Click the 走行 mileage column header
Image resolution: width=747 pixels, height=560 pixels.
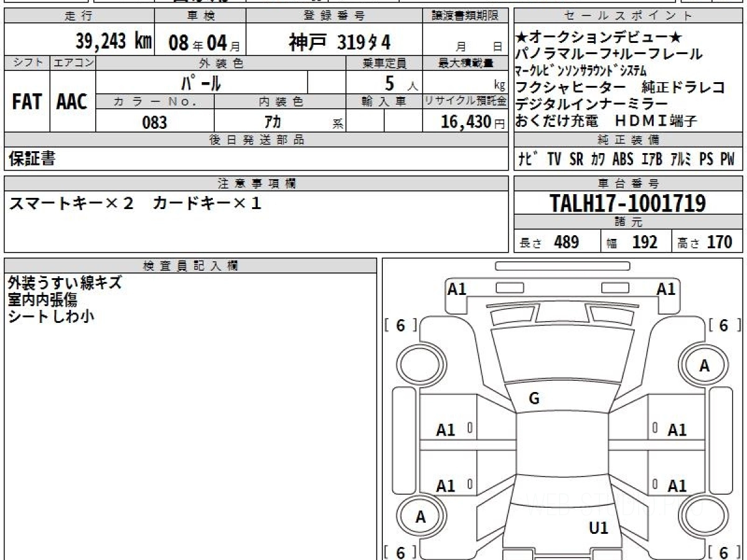point(78,16)
